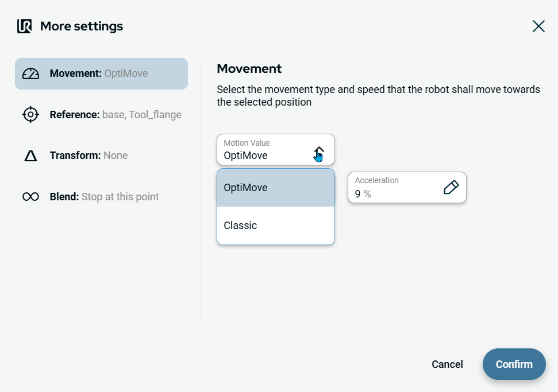Select OptiMove from the dropdown list
The image size is (558, 392).
click(x=275, y=188)
